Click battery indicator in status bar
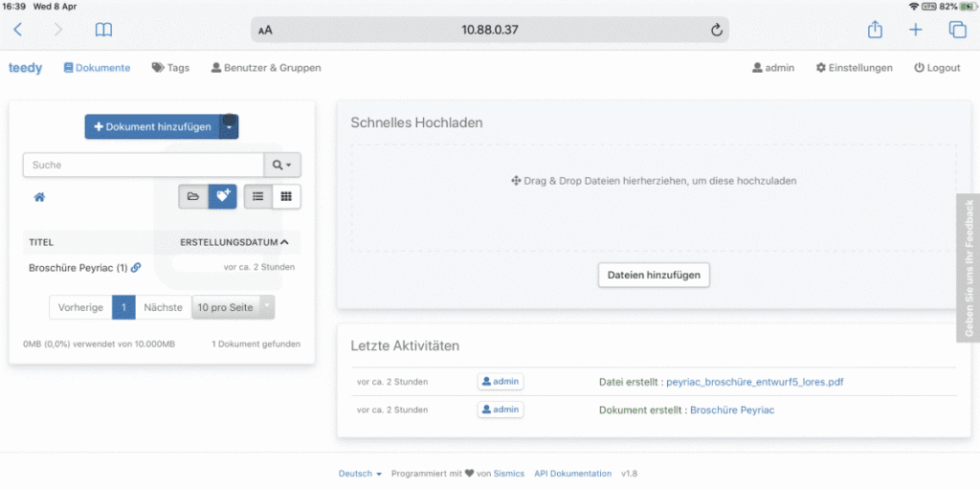The width and height of the screenshot is (980, 489). tap(969, 7)
